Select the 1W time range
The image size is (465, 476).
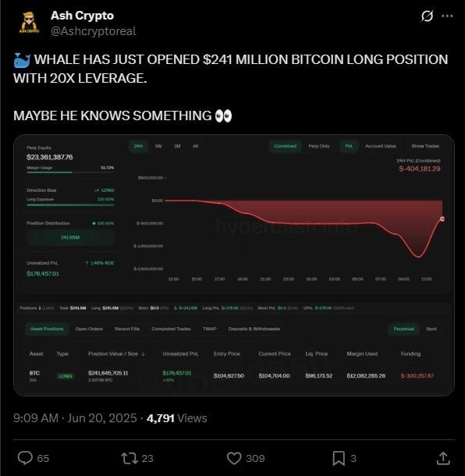coord(158,146)
